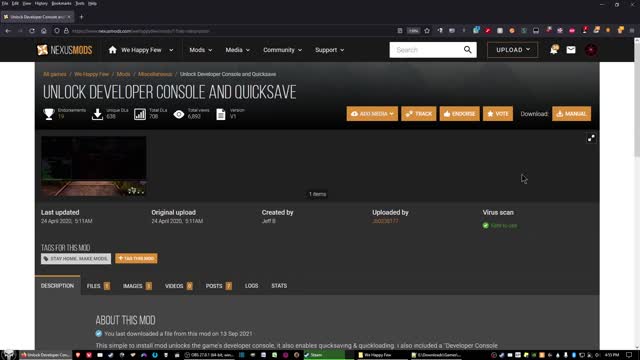Click the magnifier search icon
640x360 pixels.
pos(467,50)
